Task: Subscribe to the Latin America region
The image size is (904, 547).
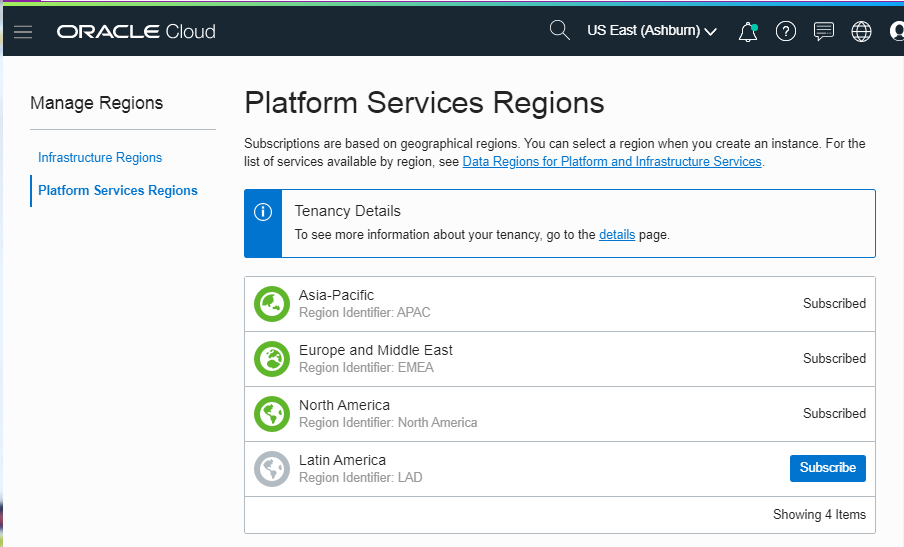Action: (827, 468)
